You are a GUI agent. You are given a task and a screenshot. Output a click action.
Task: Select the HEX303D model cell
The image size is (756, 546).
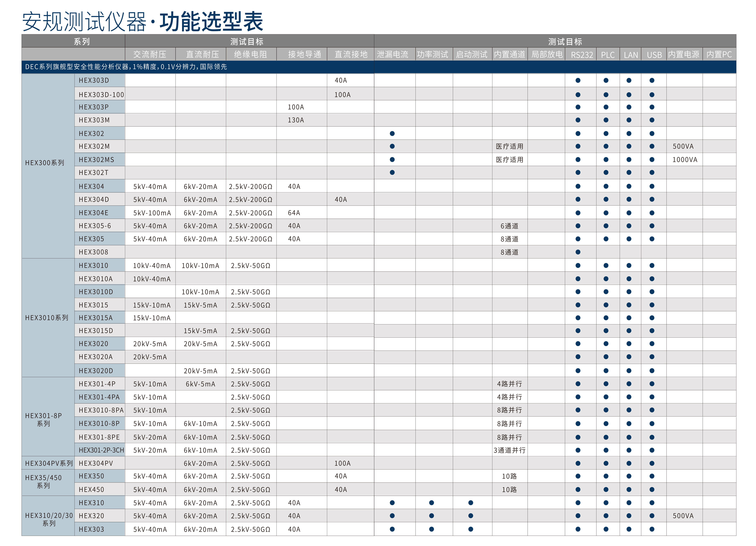tap(100, 80)
